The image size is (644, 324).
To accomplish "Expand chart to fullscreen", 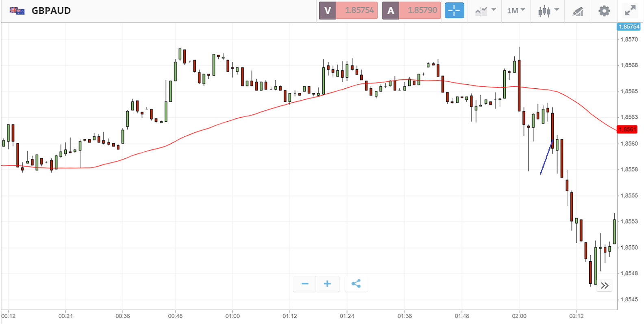I will pyautogui.click(x=630, y=11).
